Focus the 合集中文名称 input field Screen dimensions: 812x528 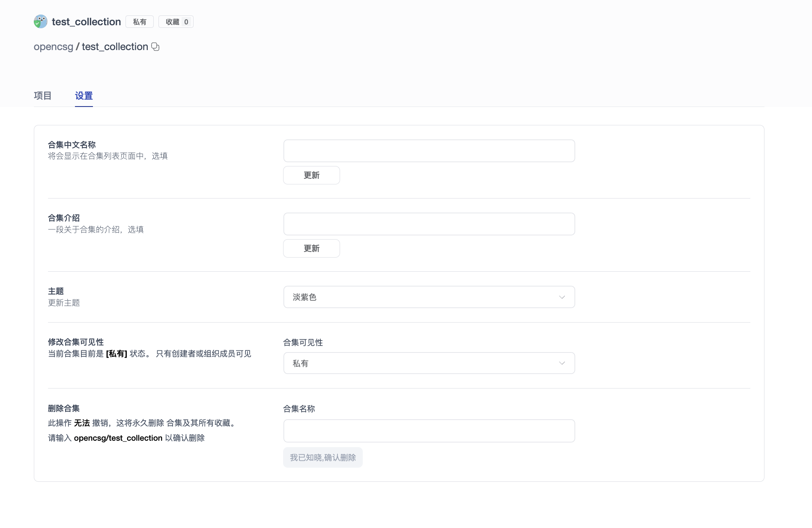(x=429, y=151)
